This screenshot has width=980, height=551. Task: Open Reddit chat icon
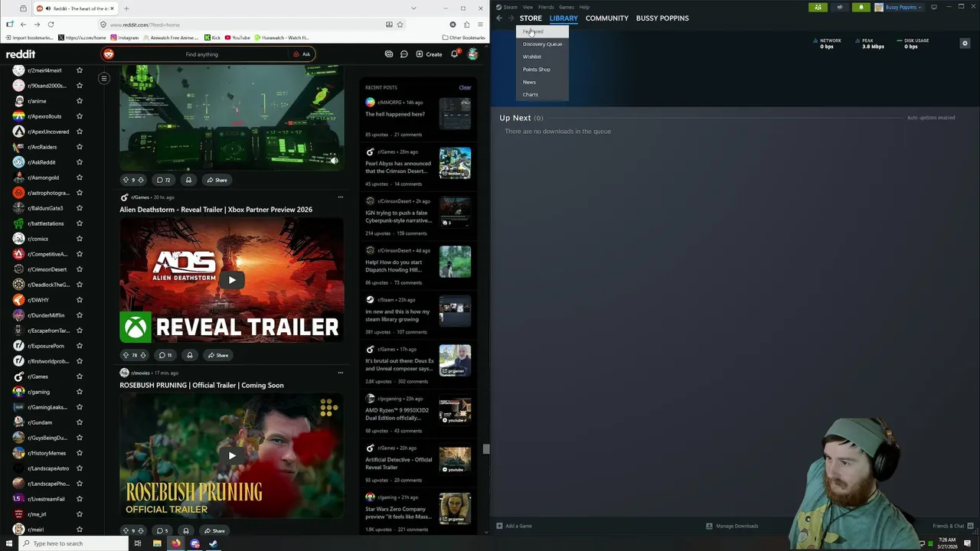click(404, 54)
